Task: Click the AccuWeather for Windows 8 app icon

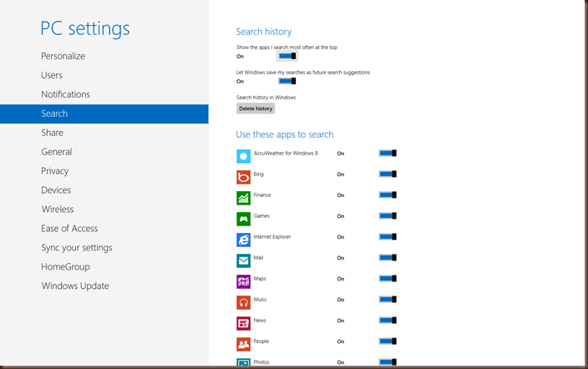Action: (243, 156)
